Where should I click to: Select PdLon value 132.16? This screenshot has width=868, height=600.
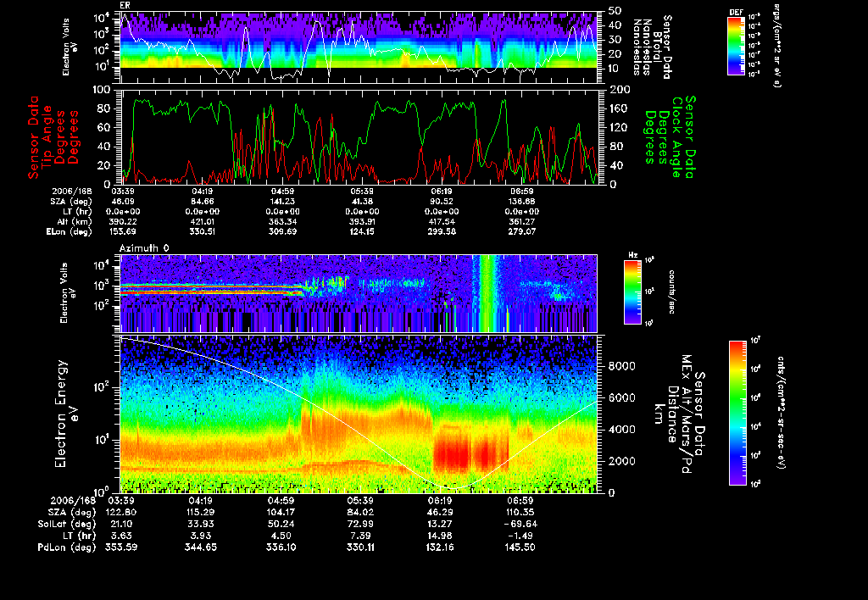coord(440,547)
